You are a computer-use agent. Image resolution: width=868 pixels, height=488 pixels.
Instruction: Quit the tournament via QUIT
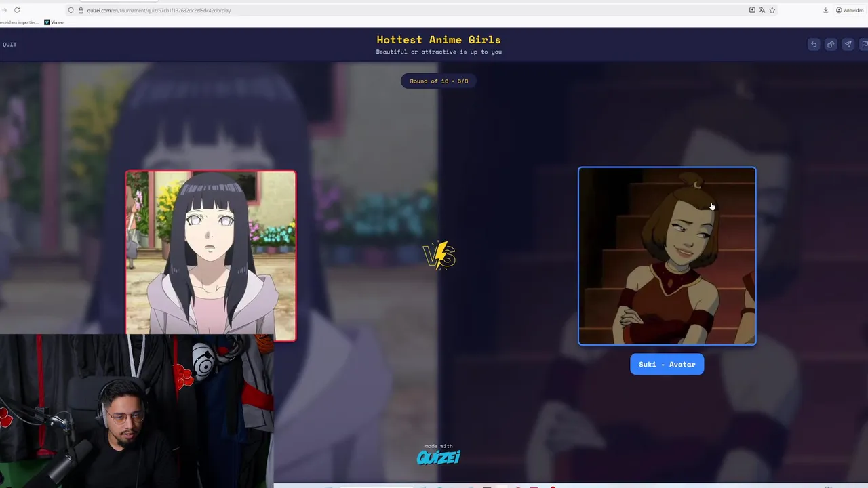[x=9, y=45]
